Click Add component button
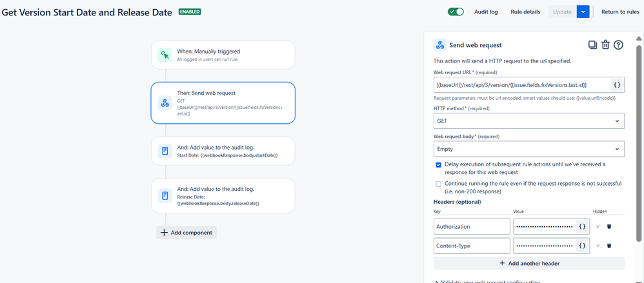This screenshot has height=283, width=644. [186, 233]
